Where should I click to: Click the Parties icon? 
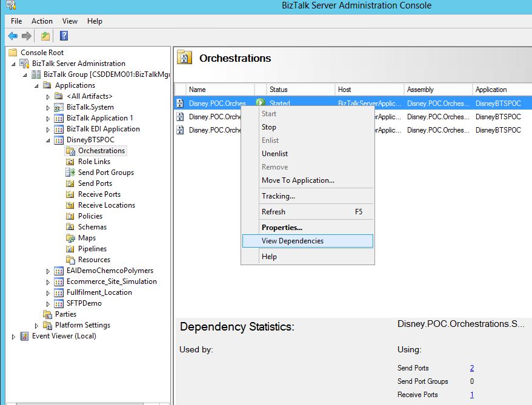pyautogui.click(x=47, y=314)
